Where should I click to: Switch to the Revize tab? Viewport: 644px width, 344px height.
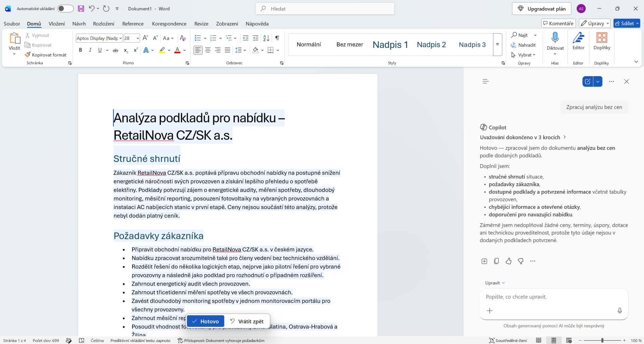(x=201, y=23)
